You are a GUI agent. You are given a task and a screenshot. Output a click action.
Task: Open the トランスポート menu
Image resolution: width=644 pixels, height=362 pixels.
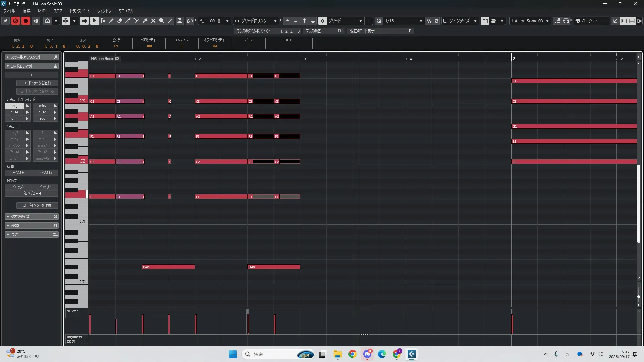point(80,11)
